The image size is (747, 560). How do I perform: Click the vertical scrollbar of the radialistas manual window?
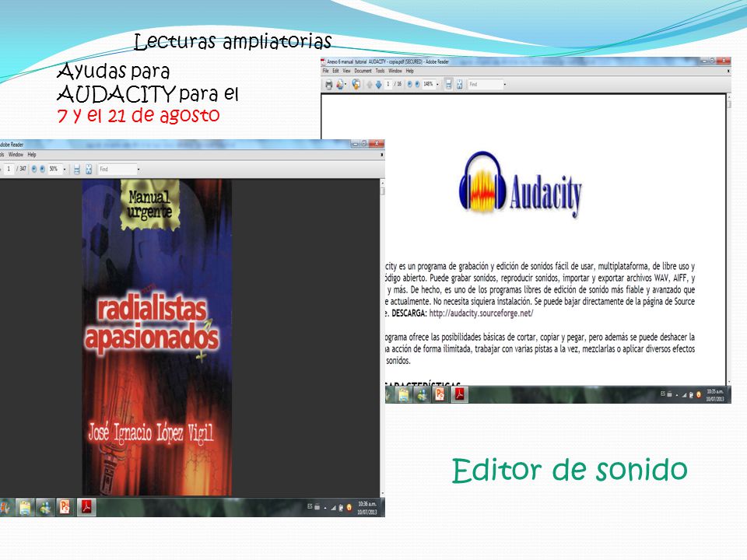(382, 337)
